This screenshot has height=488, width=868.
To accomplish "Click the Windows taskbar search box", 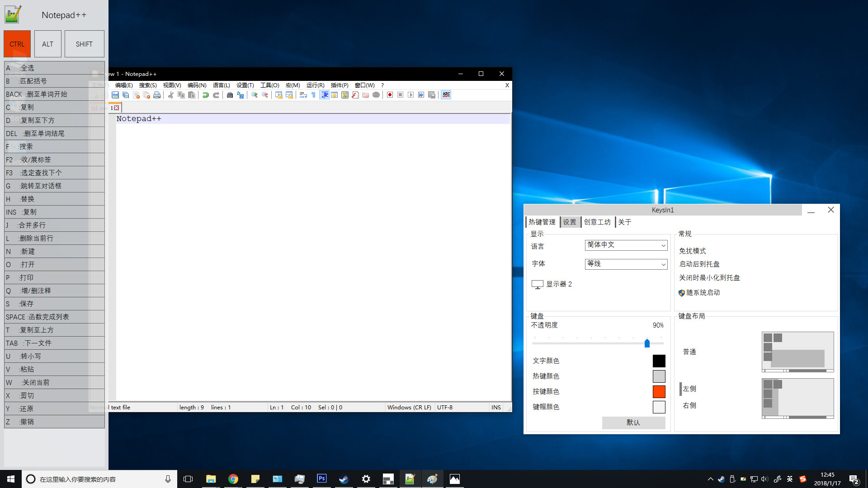I will [x=90, y=479].
